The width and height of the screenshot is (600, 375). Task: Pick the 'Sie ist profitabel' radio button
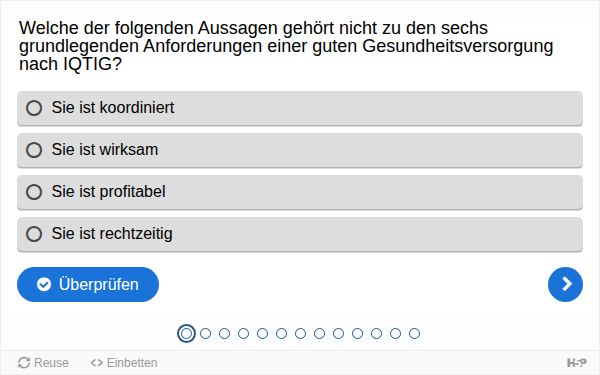pos(300,192)
